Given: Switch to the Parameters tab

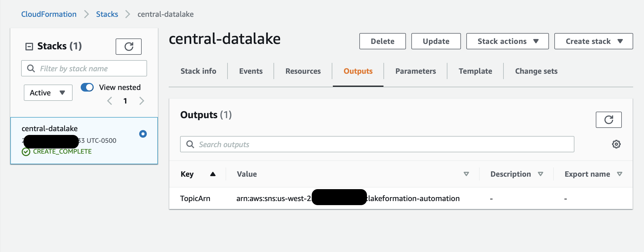Looking at the screenshot, I should point(416,71).
